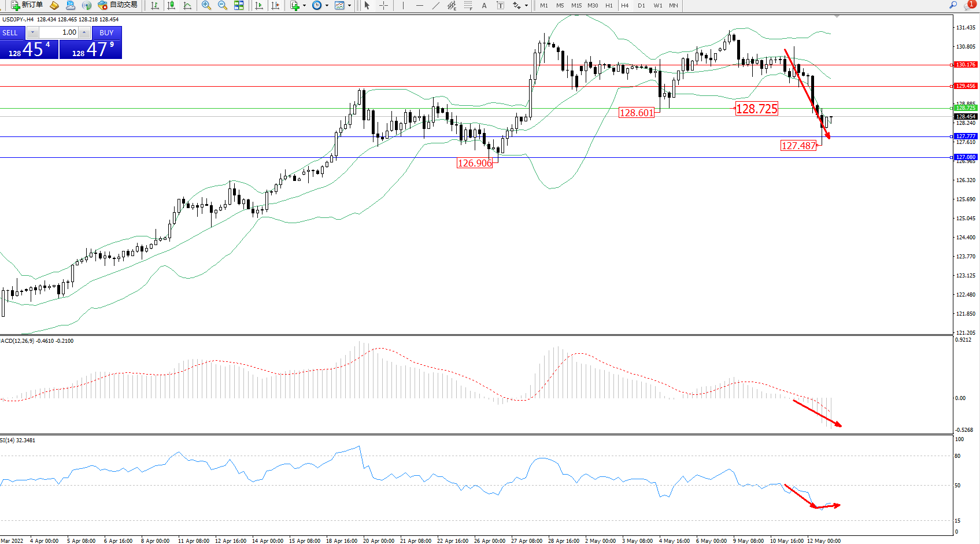Switch to the line chart icon
The height and width of the screenshot is (544, 980).
(187, 5)
